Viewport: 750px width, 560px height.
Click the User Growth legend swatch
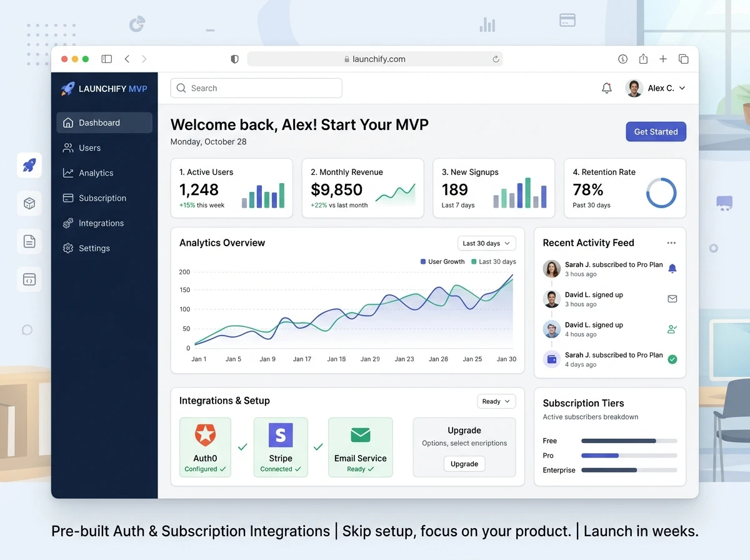(423, 262)
